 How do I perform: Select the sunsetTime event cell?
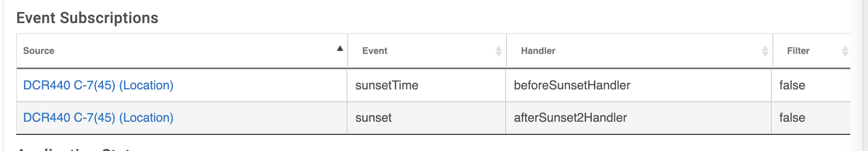coord(426,85)
